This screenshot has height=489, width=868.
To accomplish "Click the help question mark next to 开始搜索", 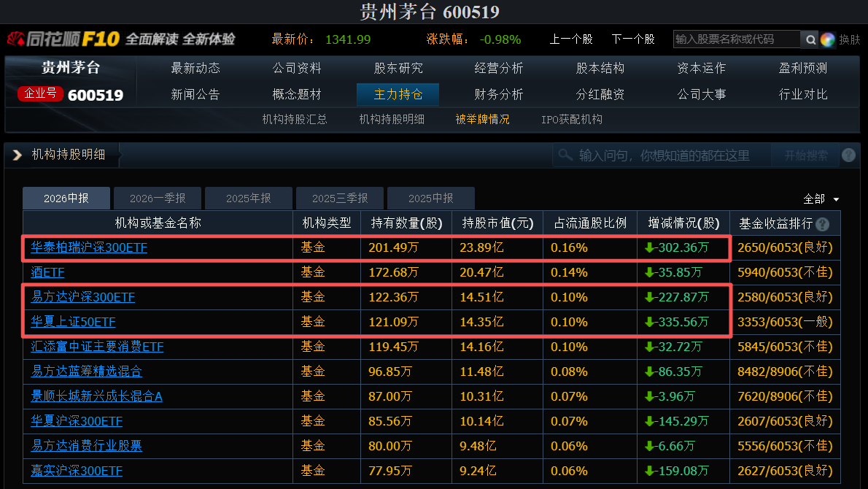I will pyautogui.click(x=848, y=155).
